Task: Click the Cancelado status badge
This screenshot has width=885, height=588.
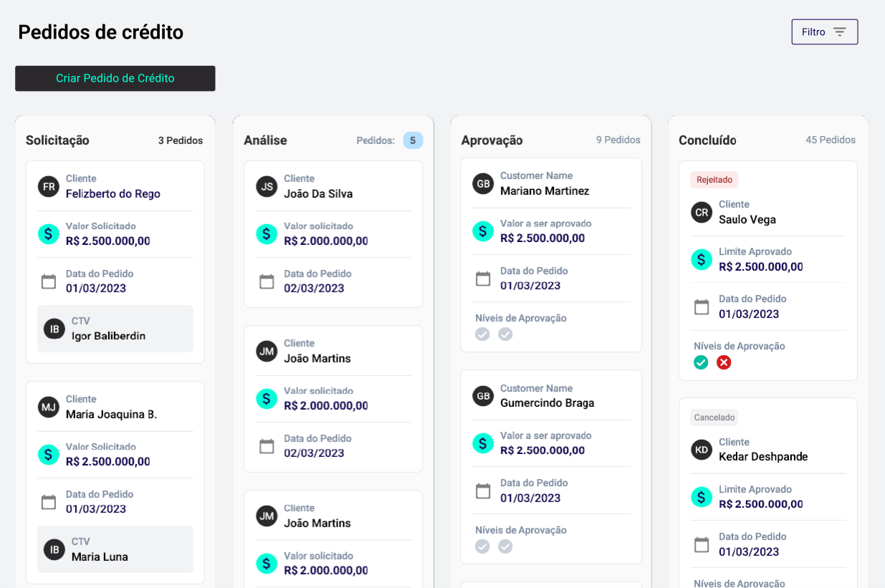Action: [714, 418]
